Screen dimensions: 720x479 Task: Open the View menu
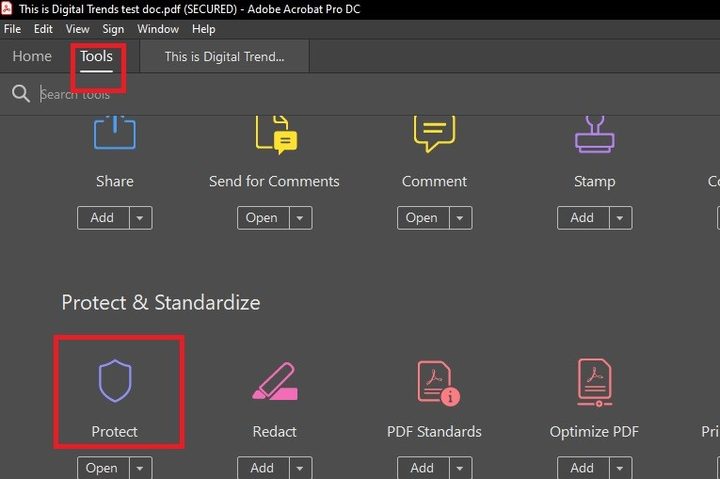pos(78,29)
